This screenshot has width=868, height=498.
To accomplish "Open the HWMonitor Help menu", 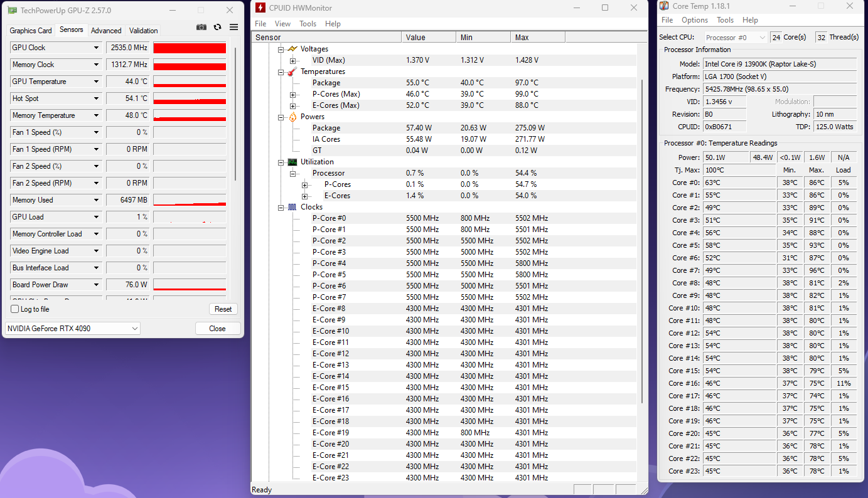I will click(333, 24).
